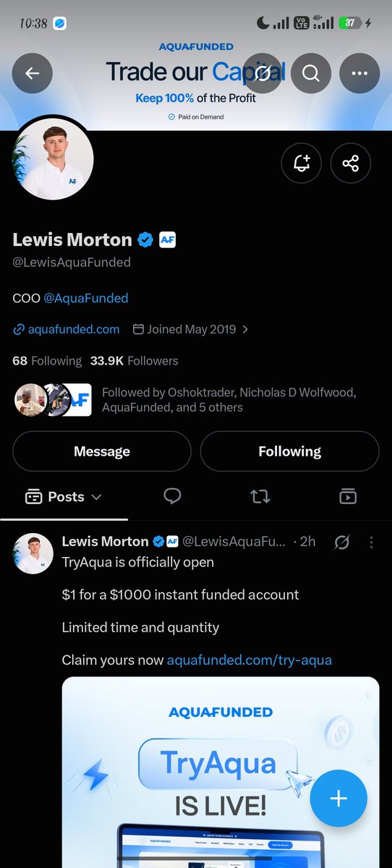Viewport: 392px width, 868px height.
Task: Open the @AquaFunded mention in bio
Action: click(x=86, y=297)
